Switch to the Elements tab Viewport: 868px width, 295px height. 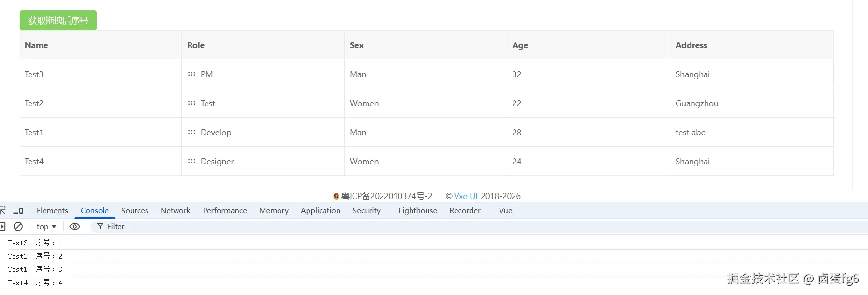pyautogui.click(x=52, y=210)
